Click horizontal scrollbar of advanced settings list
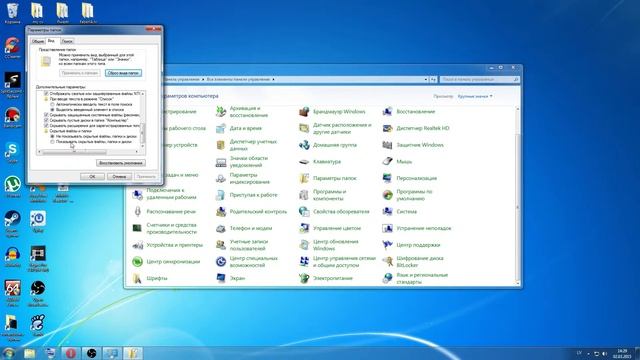The height and width of the screenshot is (360, 640). (74, 152)
